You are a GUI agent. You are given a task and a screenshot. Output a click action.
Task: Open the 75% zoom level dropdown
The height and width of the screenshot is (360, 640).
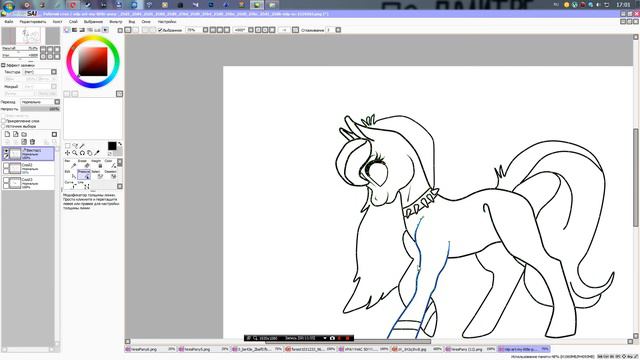pos(205,30)
